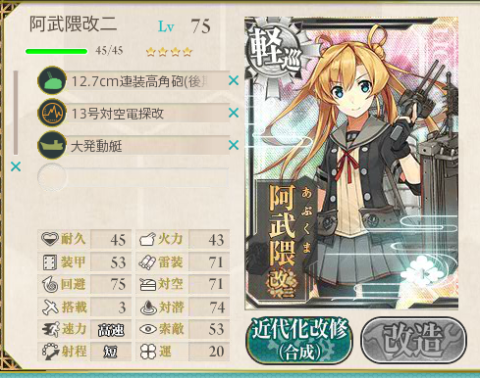Remove the 13号対空電探改 equipment
The image size is (480, 378).
(x=234, y=113)
